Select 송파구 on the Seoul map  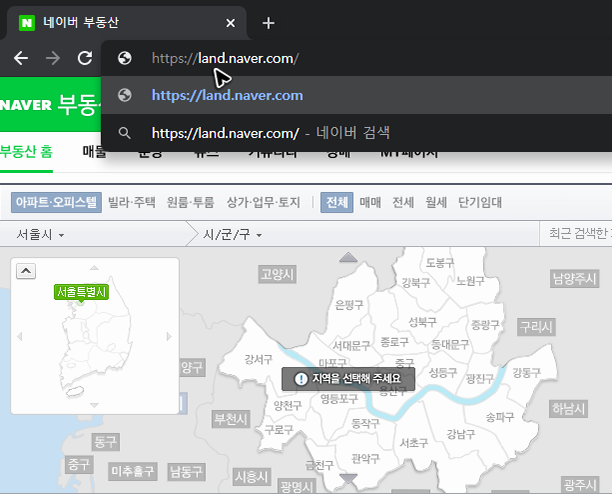click(x=500, y=417)
